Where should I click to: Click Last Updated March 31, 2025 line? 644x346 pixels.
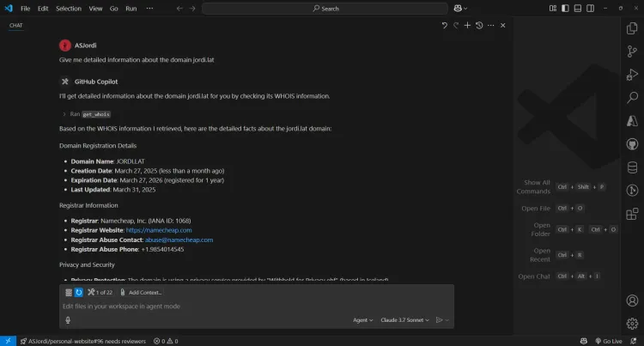pos(113,190)
